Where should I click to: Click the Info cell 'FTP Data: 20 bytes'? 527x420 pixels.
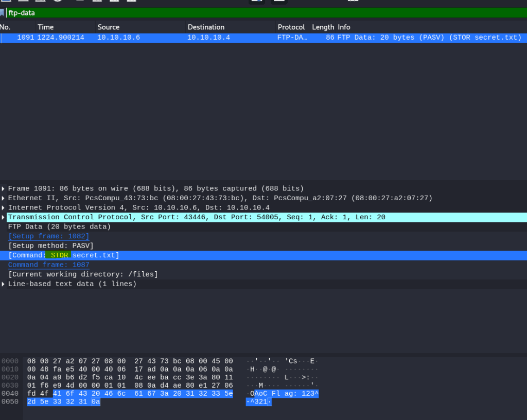pos(429,38)
